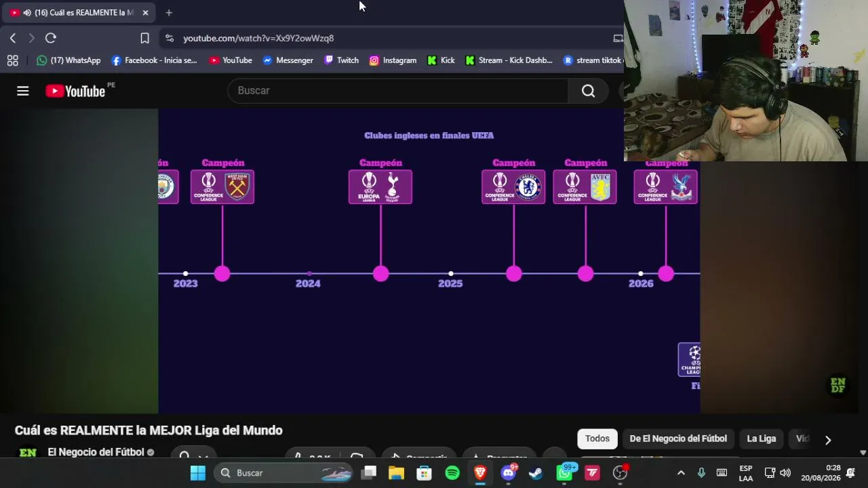This screenshot has width=868, height=488.
Task: Click timeline dot below Chelsea card
Action: click(x=513, y=273)
